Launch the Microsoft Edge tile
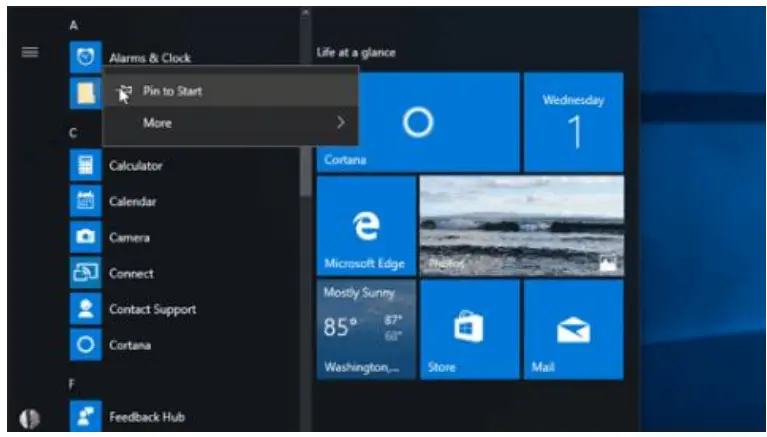Screen dimensions: 767x437 (366, 226)
